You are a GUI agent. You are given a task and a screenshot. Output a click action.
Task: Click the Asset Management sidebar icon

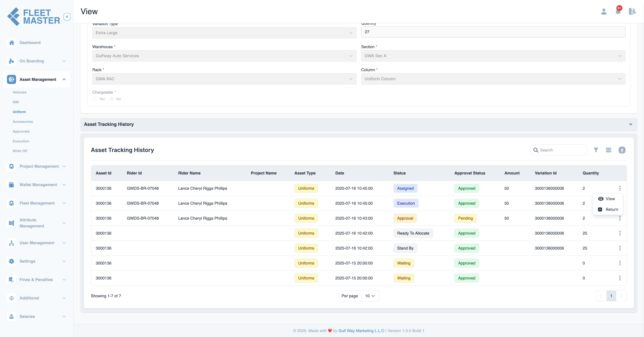12,80
